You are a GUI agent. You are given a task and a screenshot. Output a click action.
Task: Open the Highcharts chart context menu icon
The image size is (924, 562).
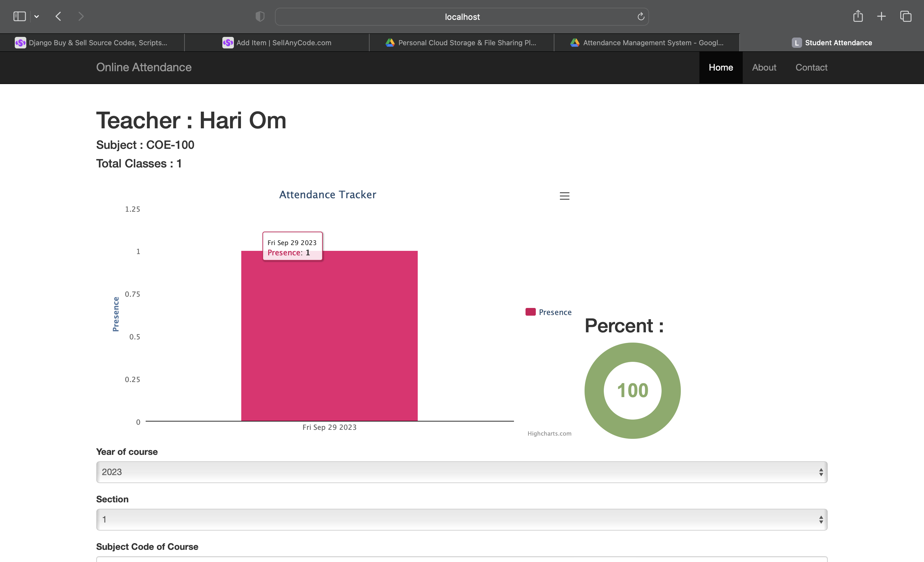click(x=564, y=196)
